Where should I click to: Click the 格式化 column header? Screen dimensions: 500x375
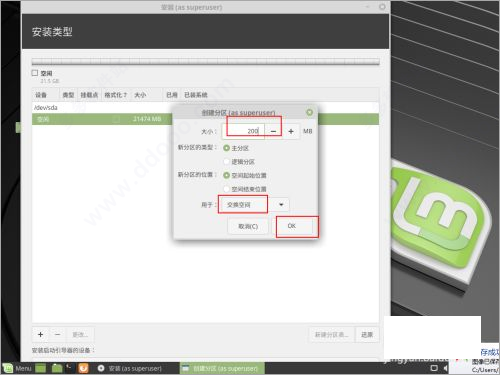tap(116, 95)
